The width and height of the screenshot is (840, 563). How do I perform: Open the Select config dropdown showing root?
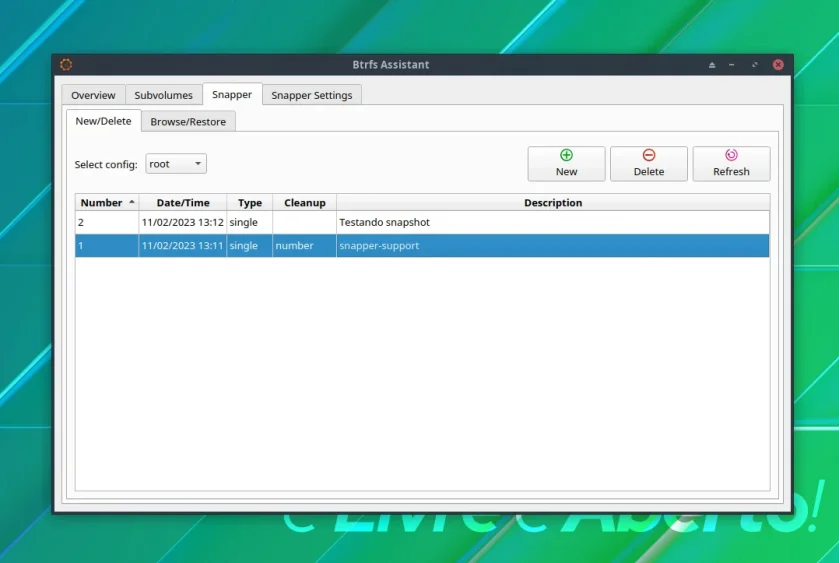(176, 164)
